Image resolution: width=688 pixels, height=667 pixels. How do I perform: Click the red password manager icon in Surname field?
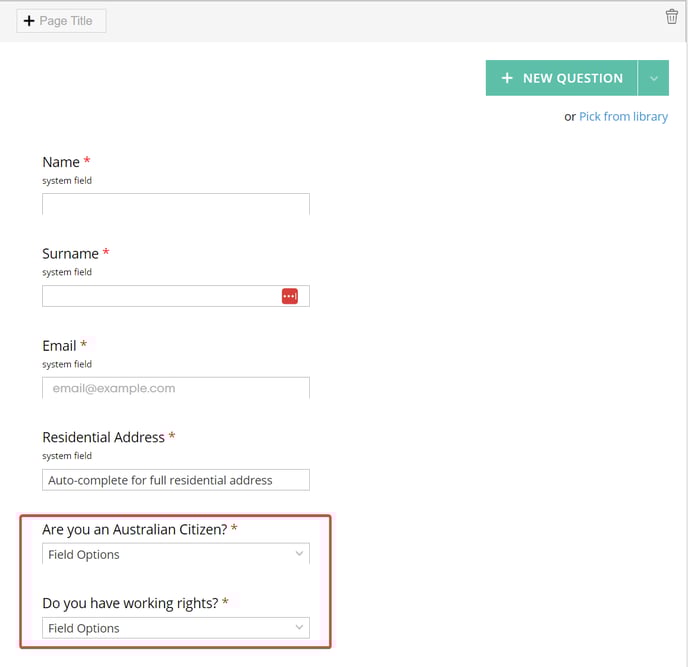(x=290, y=296)
